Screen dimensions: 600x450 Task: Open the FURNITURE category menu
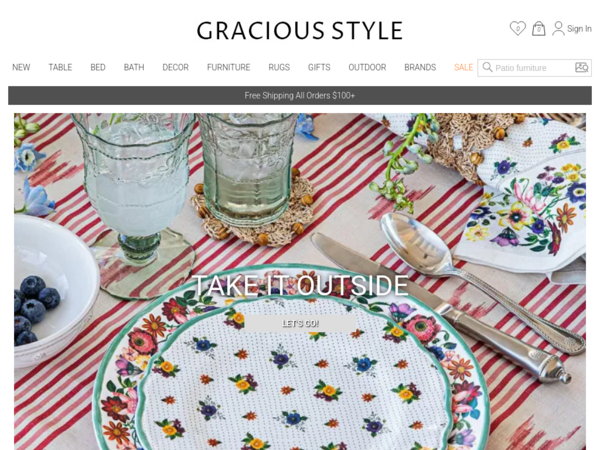(228, 67)
